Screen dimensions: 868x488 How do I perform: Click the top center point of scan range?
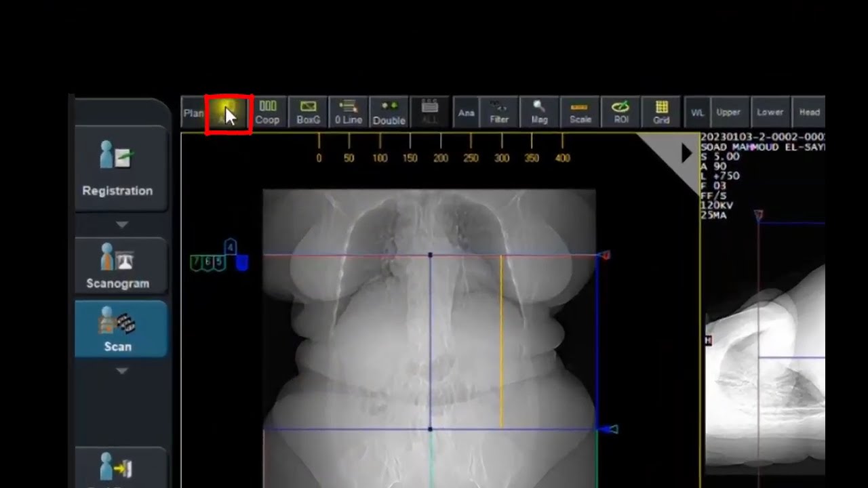click(430, 256)
